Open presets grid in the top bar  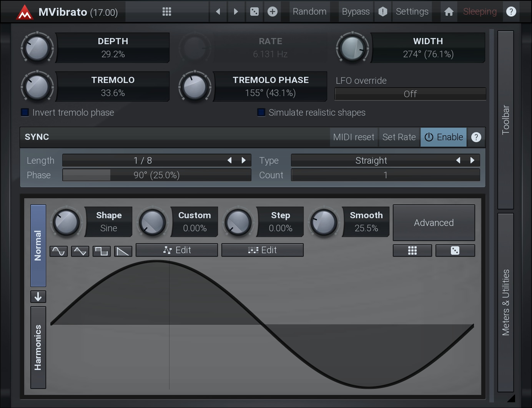(167, 12)
